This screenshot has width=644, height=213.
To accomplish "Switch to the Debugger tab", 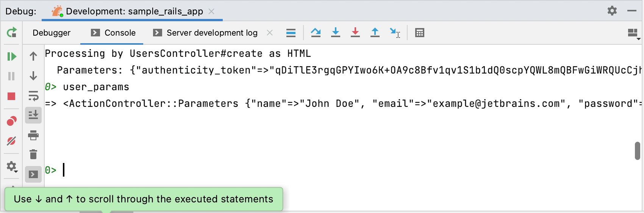I will 52,33.
